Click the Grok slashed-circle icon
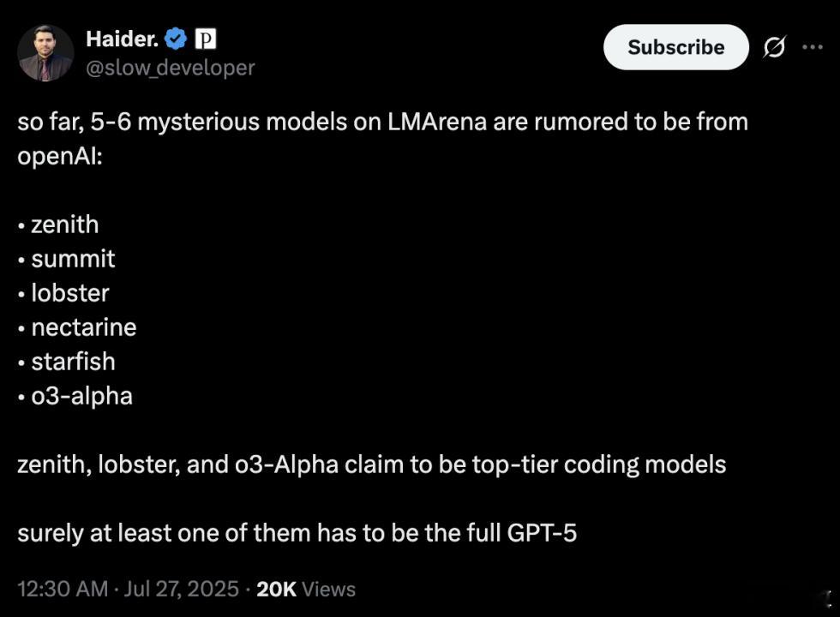Viewport: 840px width, 617px height. tap(774, 47)
